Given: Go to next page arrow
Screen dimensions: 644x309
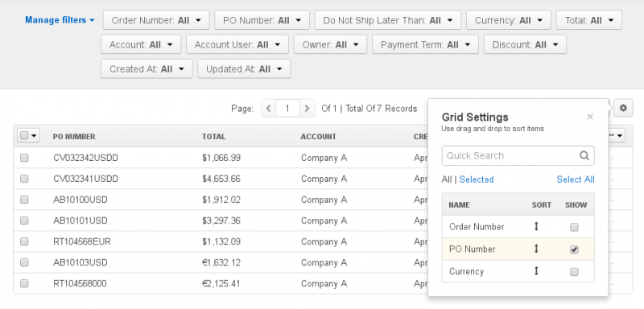Looking at the screenshot, I should point(307,109).
